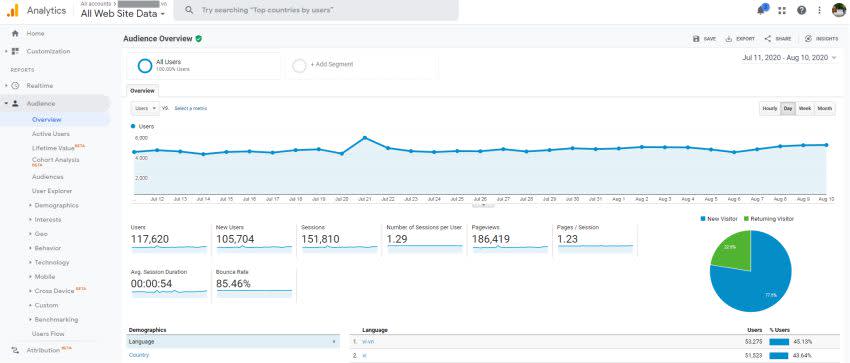
Task: Open Cohort Analysis report
Action: pyautogui.click(x=55, y=160)
